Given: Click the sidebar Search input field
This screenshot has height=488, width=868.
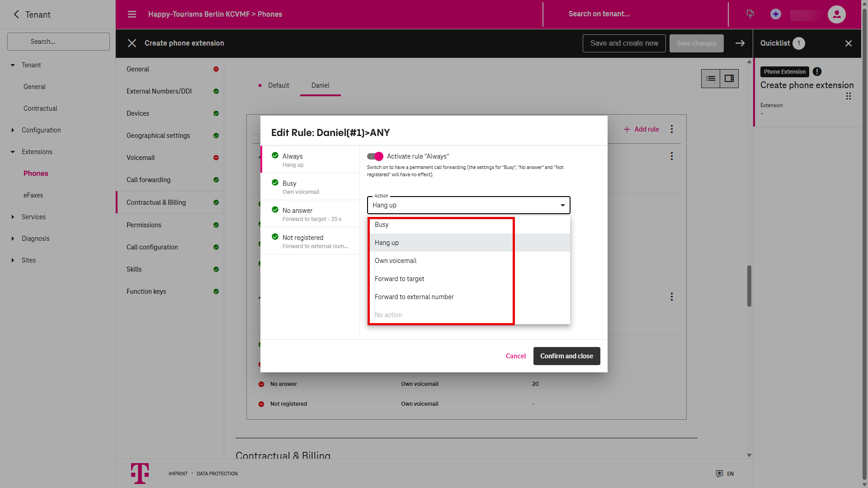Looking at the screenshot, I should pos(58,42).
